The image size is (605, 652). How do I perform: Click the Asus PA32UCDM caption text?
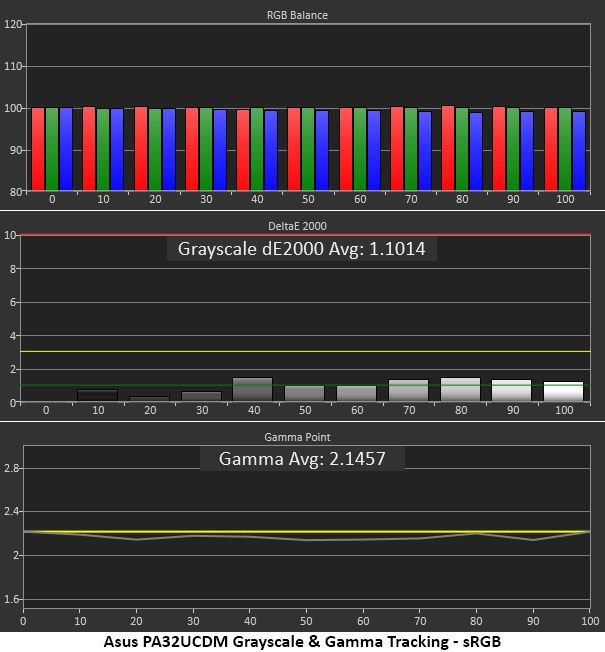[302, 641]
